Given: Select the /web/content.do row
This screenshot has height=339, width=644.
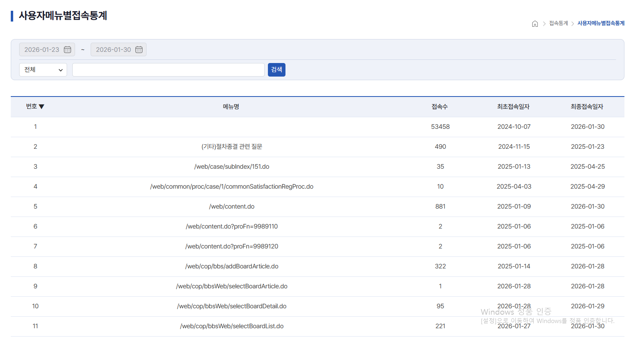Looking at the screenshot, I should pyautogui.click(x=232, y=207).
